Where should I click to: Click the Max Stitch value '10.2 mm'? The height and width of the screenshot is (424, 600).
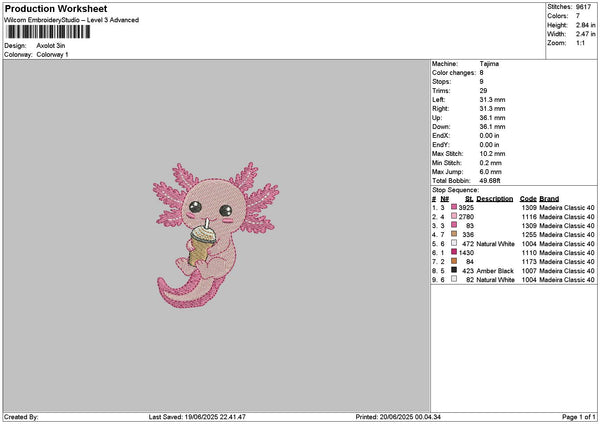(492, 154)
